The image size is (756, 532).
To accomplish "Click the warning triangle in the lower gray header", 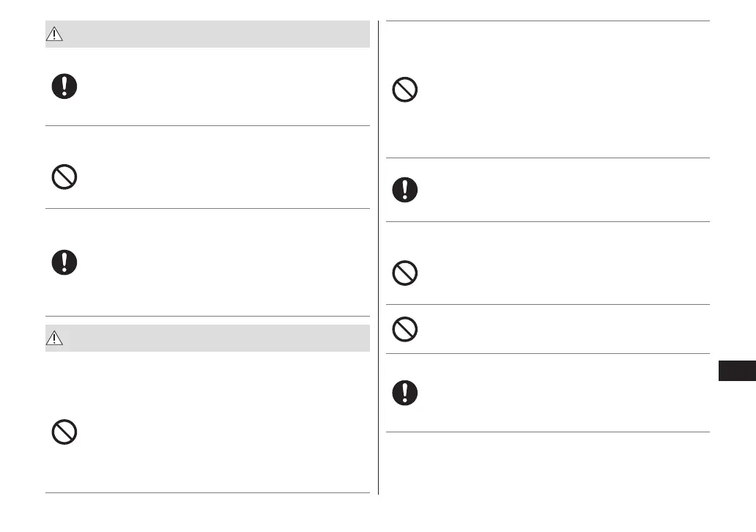I will pos(56,339).
